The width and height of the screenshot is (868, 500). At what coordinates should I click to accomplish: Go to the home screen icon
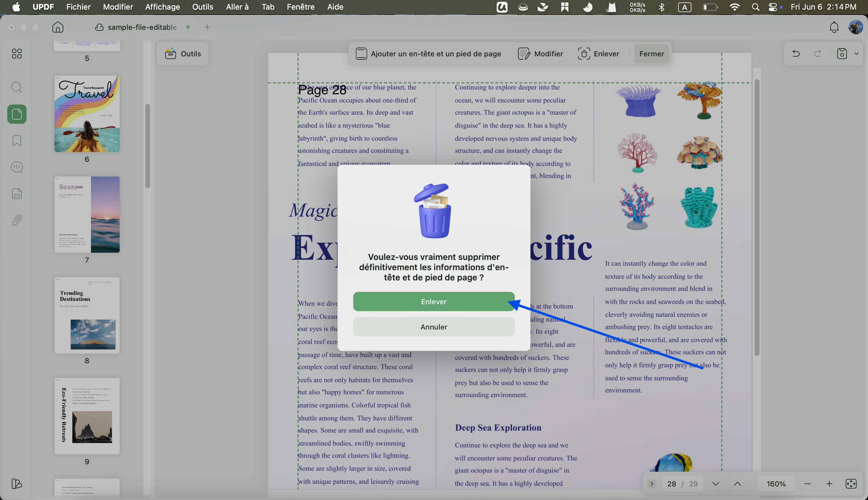58,27
